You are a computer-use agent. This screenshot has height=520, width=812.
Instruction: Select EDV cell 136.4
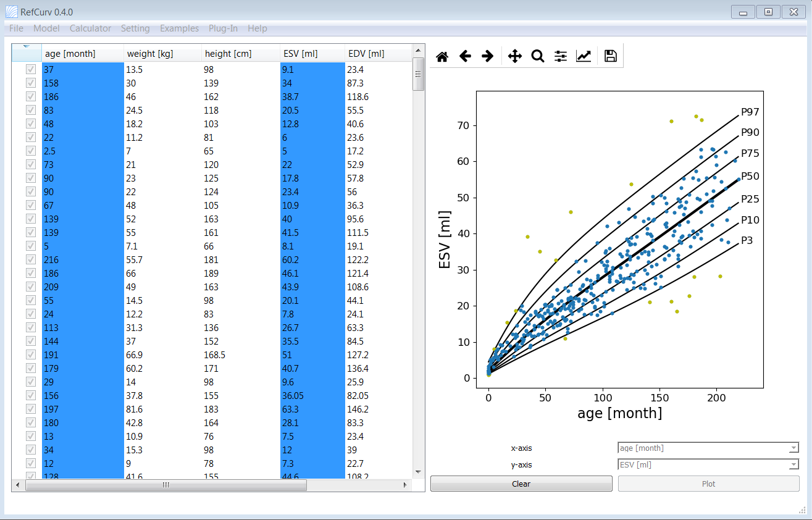(x=378, y=369)
